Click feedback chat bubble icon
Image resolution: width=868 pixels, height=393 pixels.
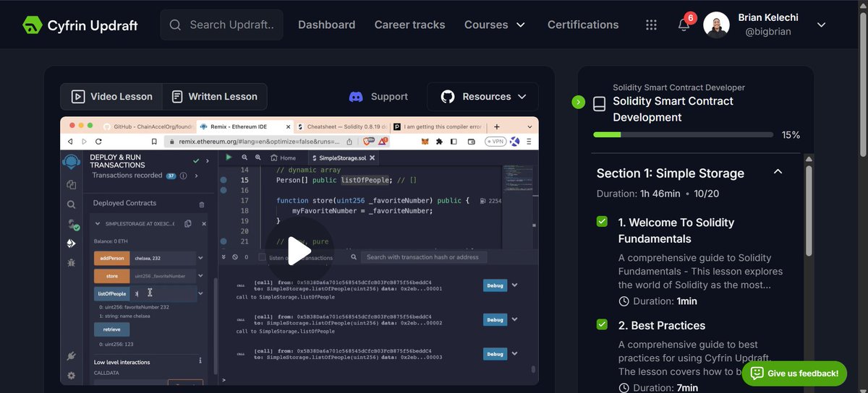click(757, 373)
